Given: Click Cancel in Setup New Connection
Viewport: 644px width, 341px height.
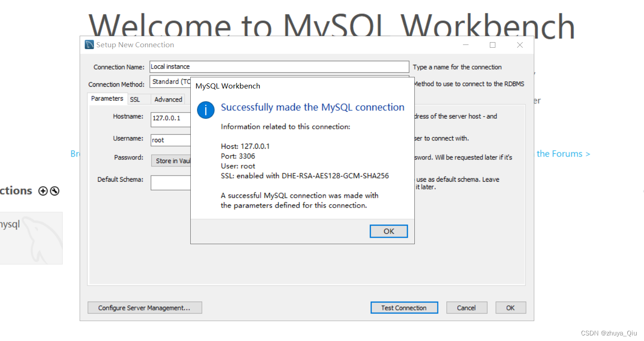Looking at the screenshot, I should 467,308.
